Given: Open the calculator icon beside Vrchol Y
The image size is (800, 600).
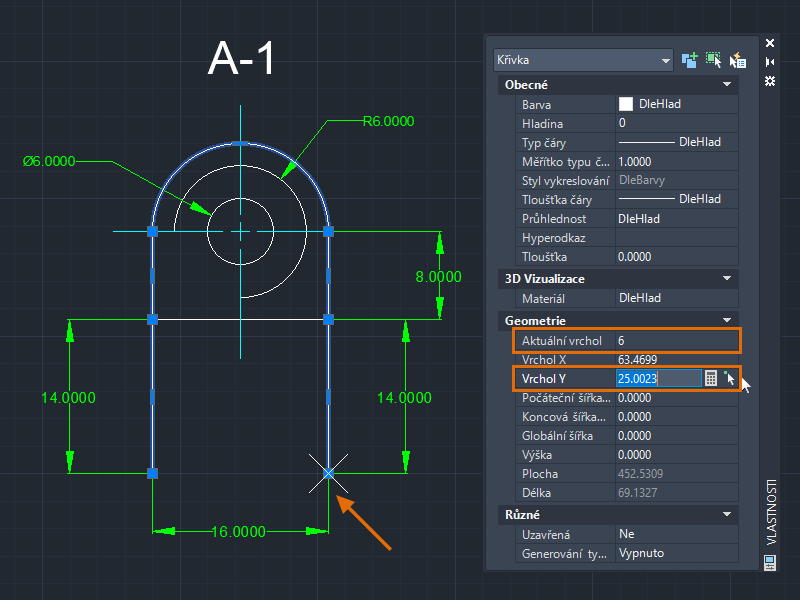Looking at the screenshot, I should tap(711, 378).
